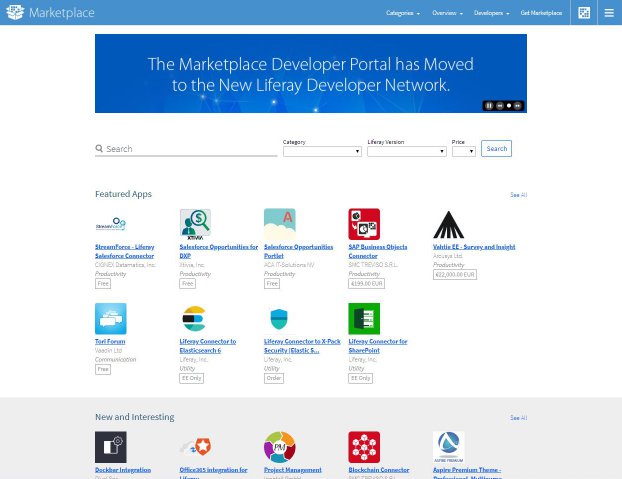
Task: Click See All for Featured Apps
Action: click(518, 195)
